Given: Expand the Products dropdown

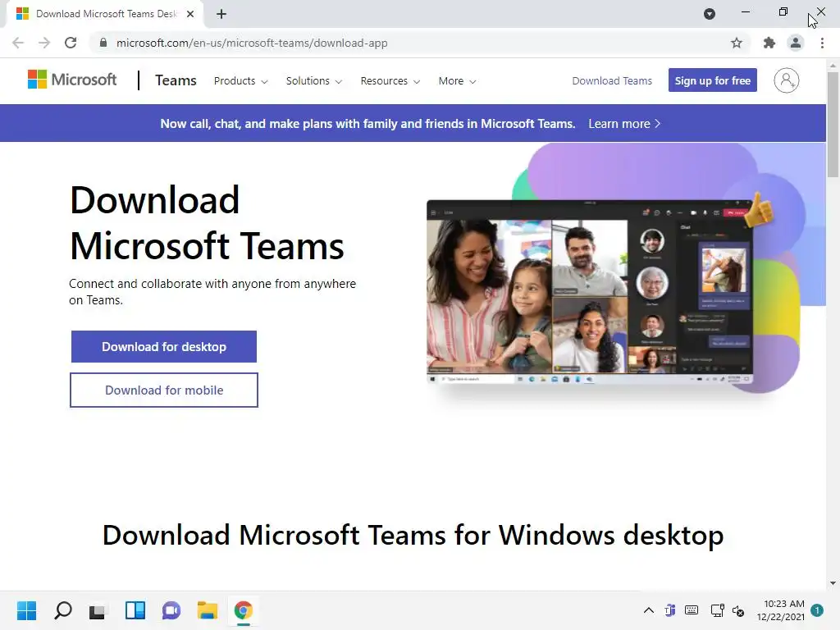Looking at the screenshot, I should (240, 81).
